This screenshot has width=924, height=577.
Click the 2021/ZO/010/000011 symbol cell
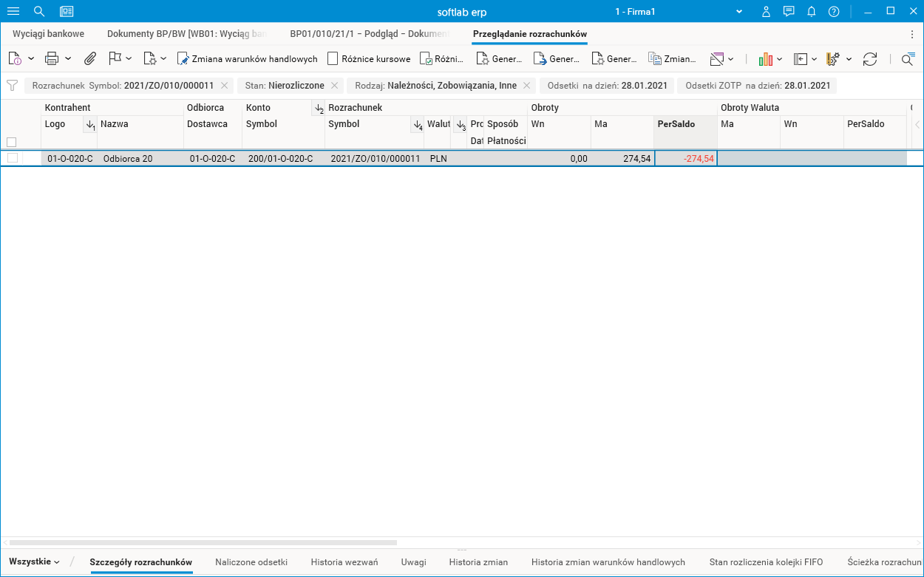coord(375,158)
